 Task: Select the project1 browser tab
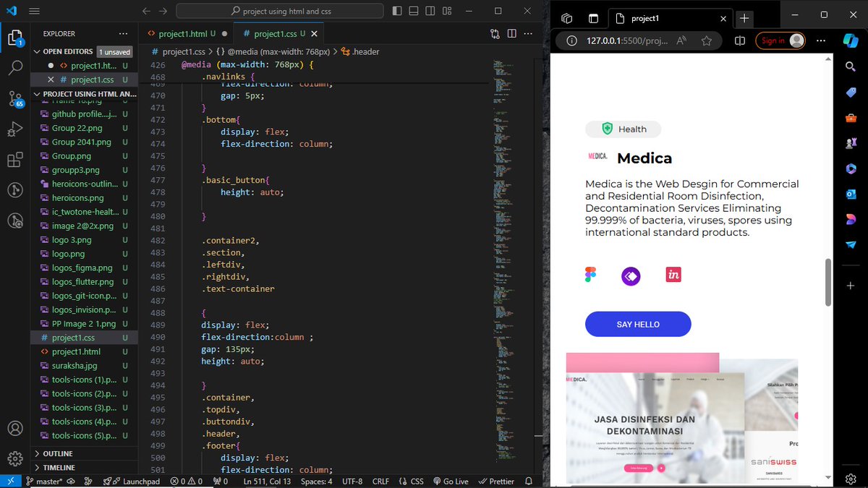click(669, 18)
